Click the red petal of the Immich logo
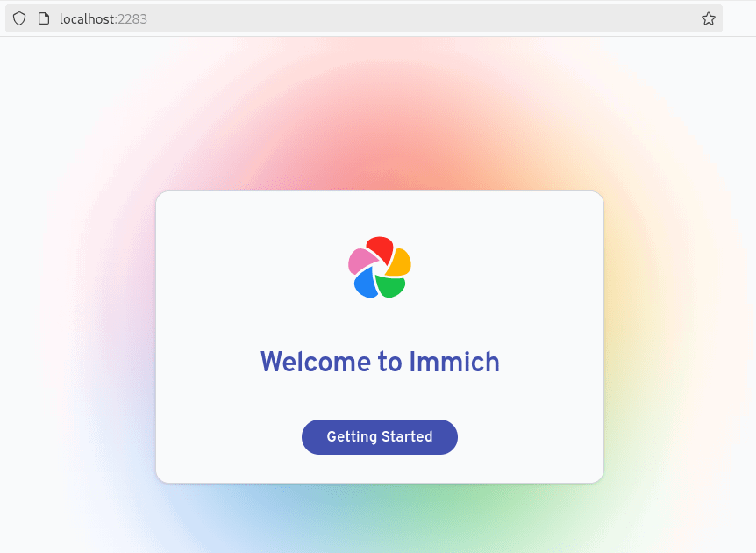 (381, 248)
